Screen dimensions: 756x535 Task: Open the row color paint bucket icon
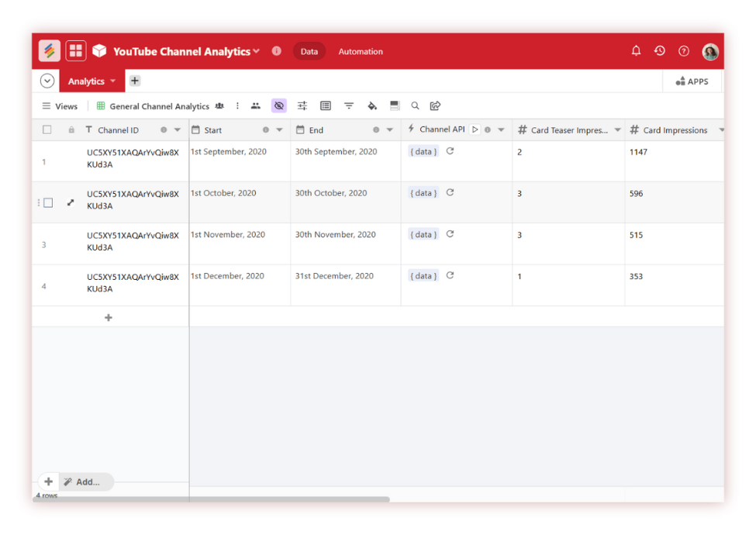click(x=371, y=105)
